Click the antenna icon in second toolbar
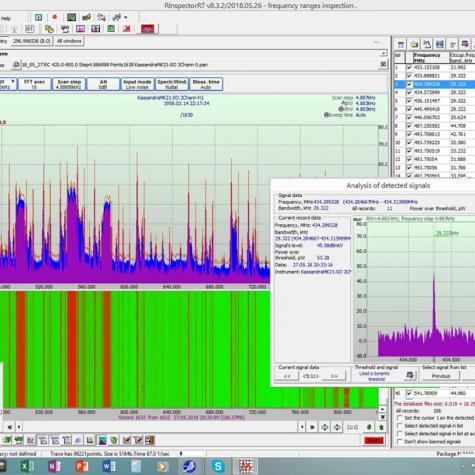 14,29
